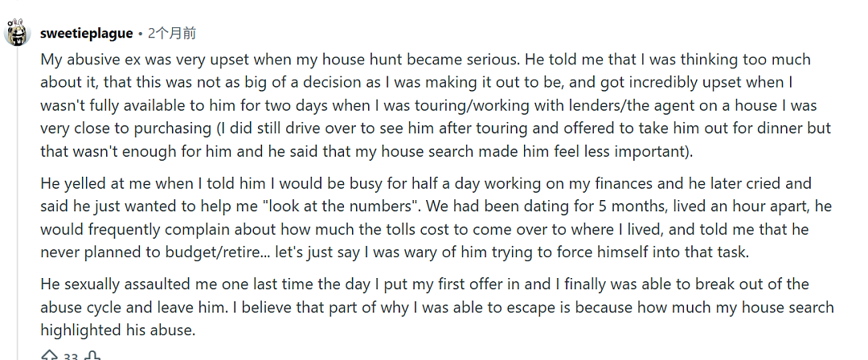The width and height of the screenshot is (868, 360).
Task: Open sweetieplague's avatar image
Action: point(17,33)
